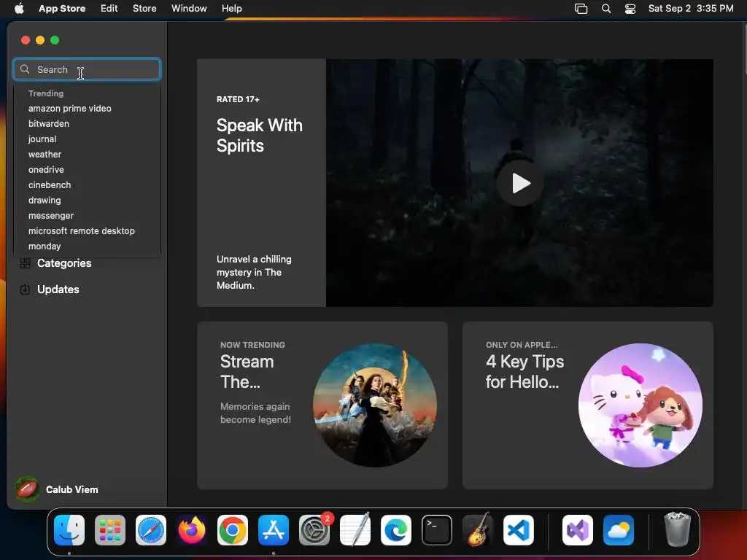Click the Hello Kitty circular artwork
This screenshot has height=560, width=747.
640,405
